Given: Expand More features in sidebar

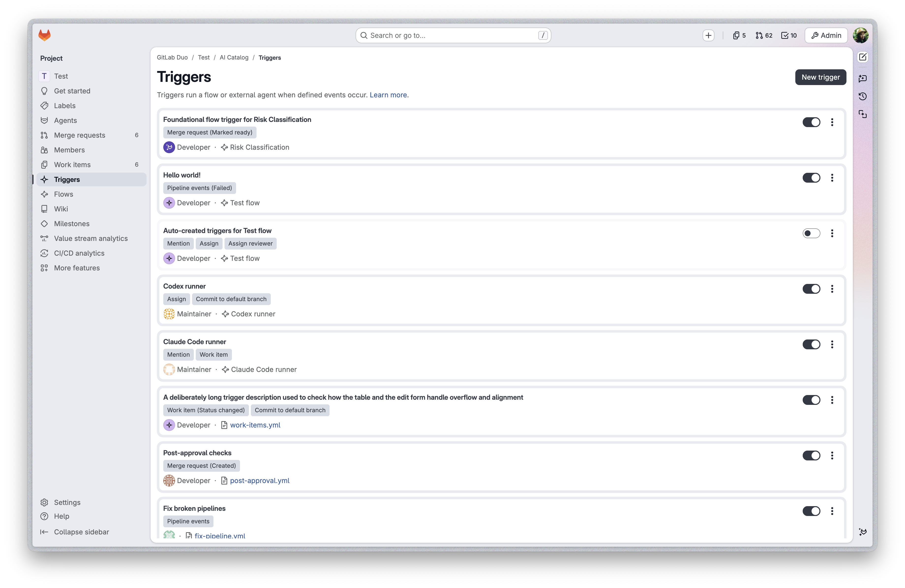Looking at the screenshot, I should pyautogui.click(x=91, y=268).
